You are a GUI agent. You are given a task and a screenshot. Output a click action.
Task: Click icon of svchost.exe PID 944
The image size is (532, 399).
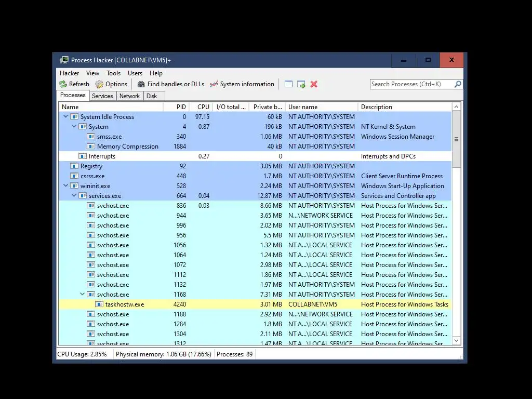point(90,215)
